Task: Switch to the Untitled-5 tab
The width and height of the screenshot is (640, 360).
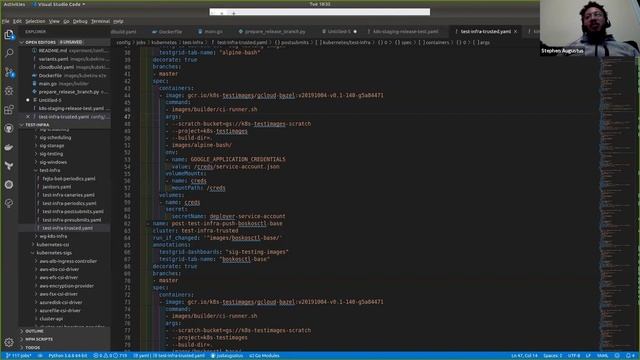Action: (339, 31)
